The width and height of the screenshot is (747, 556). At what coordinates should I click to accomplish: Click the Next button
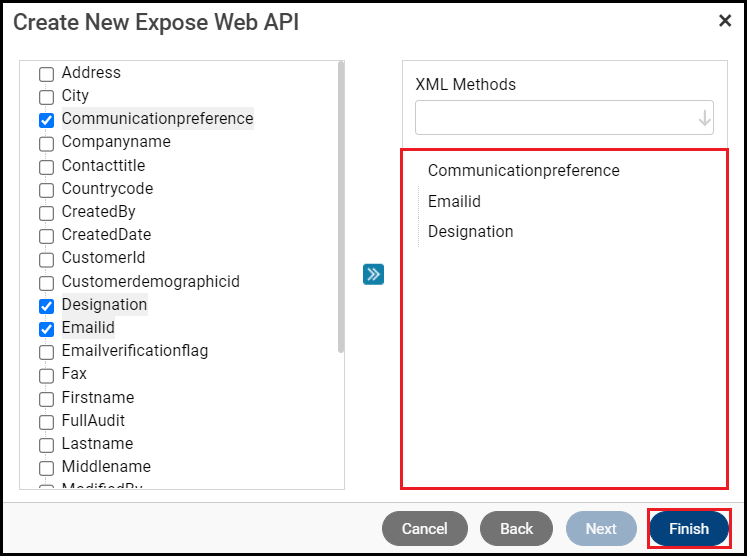(601, 529)
